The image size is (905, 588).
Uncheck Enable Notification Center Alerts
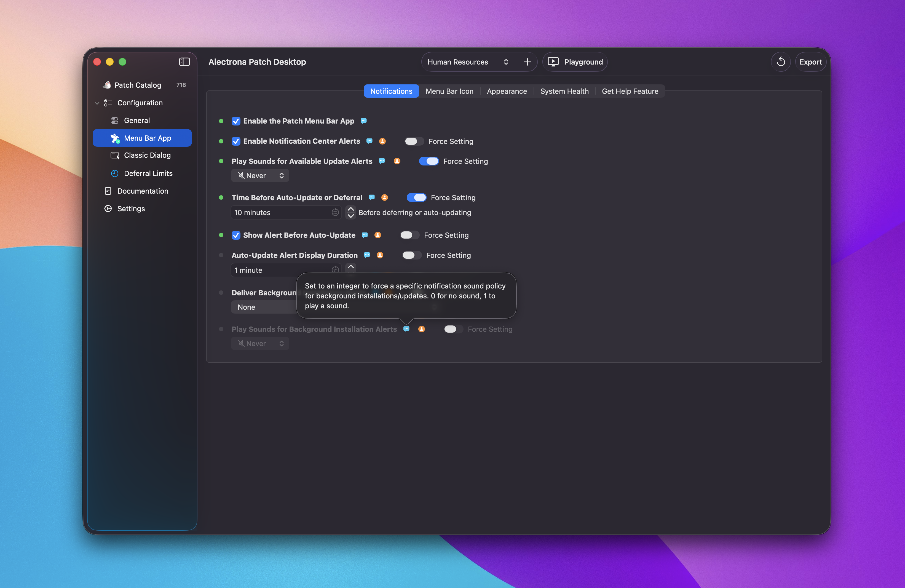click(x=236, y=141)
